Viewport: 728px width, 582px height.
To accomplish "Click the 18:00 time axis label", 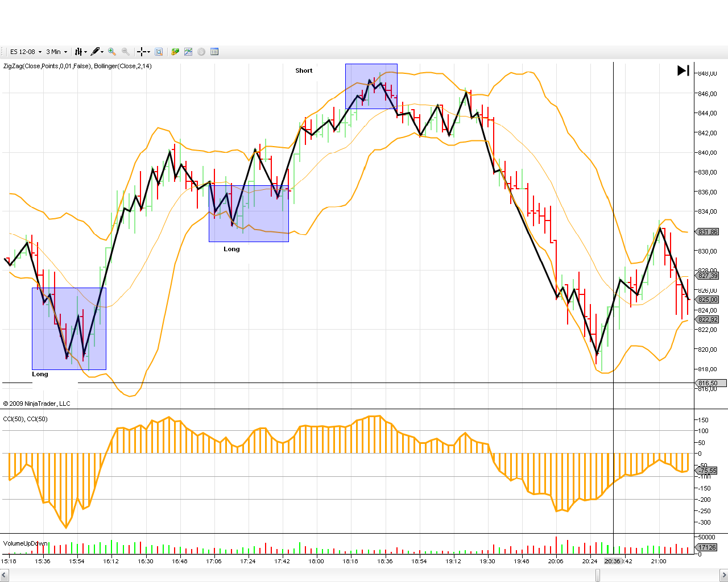I will coord(316,561).
